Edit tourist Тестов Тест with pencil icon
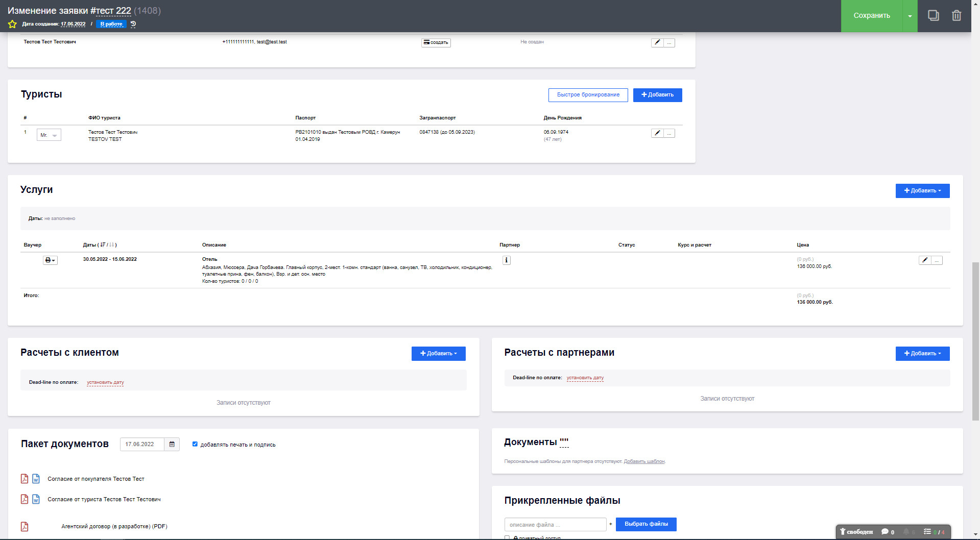This screenshot has width=980, height=540. pos(657,133)
